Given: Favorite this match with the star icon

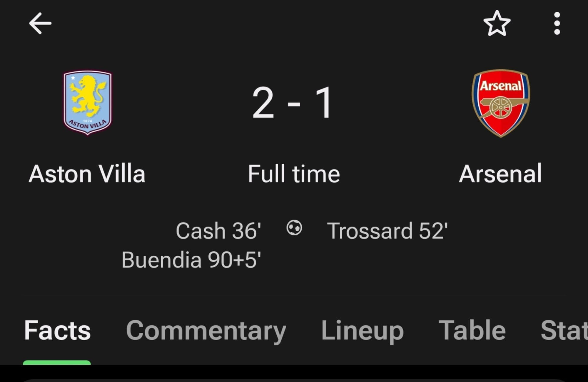Looking at the screenshot, I should [x=497, y=23].
